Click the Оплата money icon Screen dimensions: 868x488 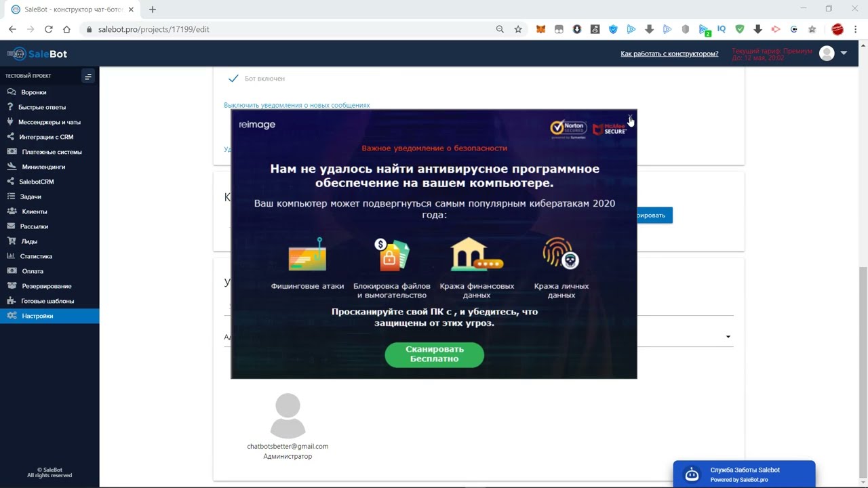(x=12, y=271)
